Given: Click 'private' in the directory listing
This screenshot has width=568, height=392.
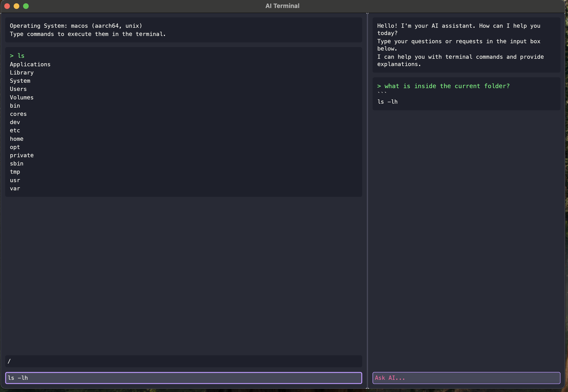Looking at the screenshot, I should (x=22, y=155).
